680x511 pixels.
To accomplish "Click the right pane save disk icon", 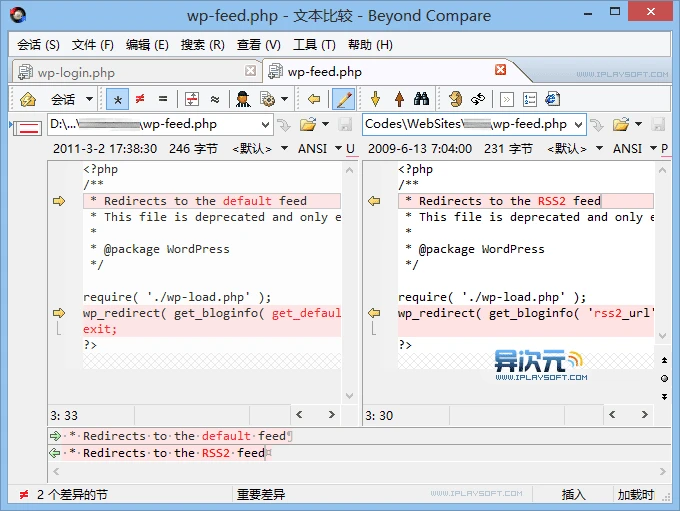I will click(658, 125).
